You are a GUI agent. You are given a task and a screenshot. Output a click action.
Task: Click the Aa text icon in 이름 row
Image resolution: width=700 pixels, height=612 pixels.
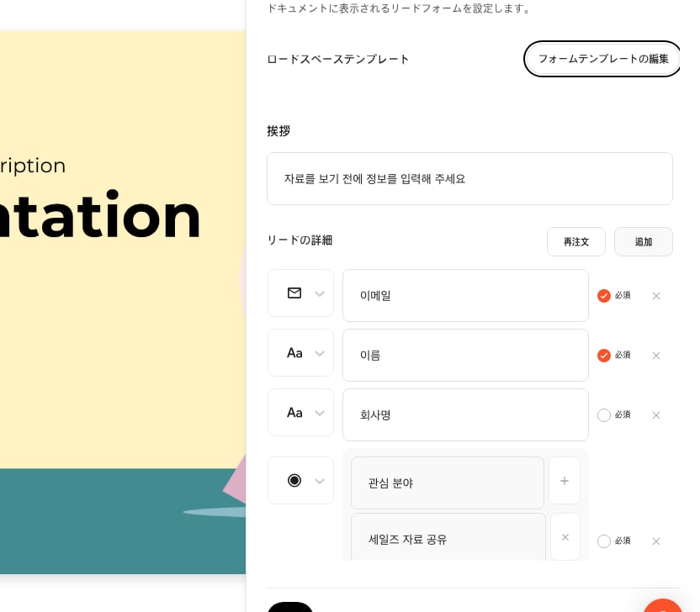click(x=294, y=353)
